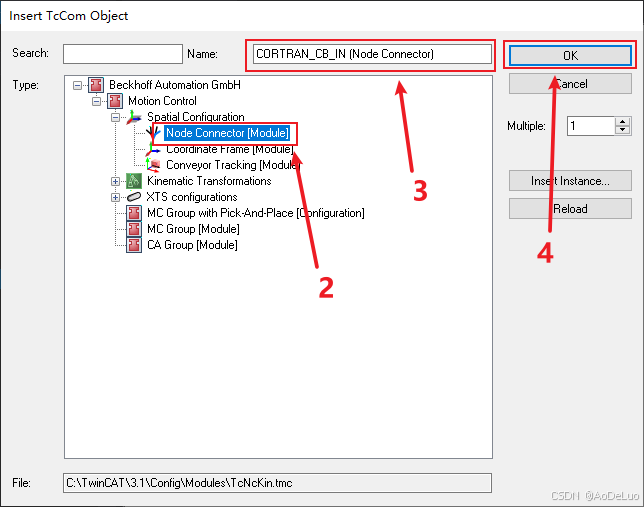Viewport: 644px width, 507px height.
Task: Confirm with the OK button
Action: (x=570, y=55)
